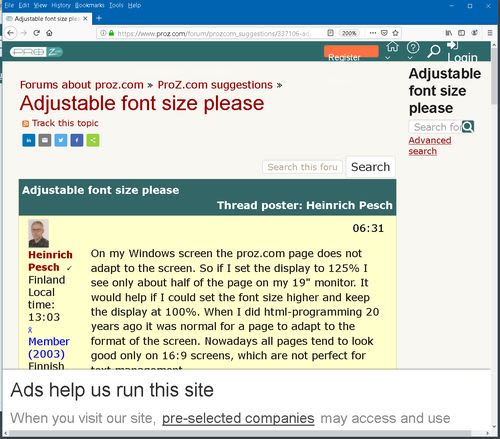Open the Help menu

(x=134, y=5)
